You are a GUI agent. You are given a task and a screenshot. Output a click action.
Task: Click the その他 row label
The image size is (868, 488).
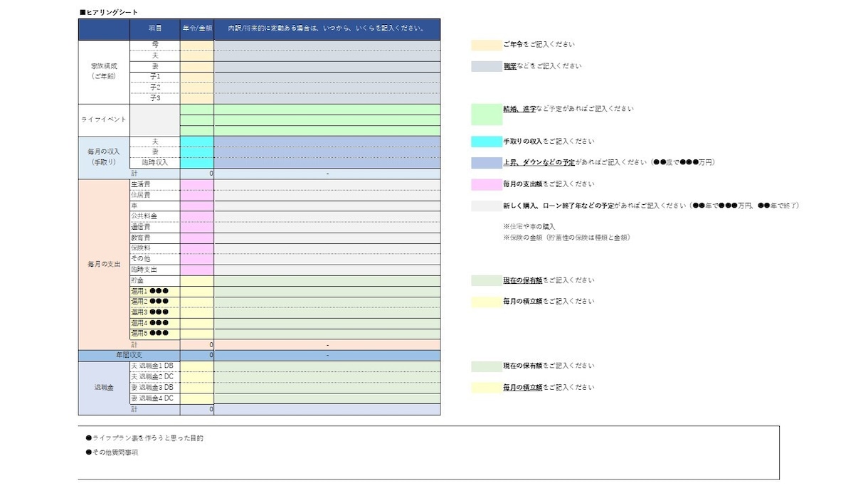click(x=155, y=259)
